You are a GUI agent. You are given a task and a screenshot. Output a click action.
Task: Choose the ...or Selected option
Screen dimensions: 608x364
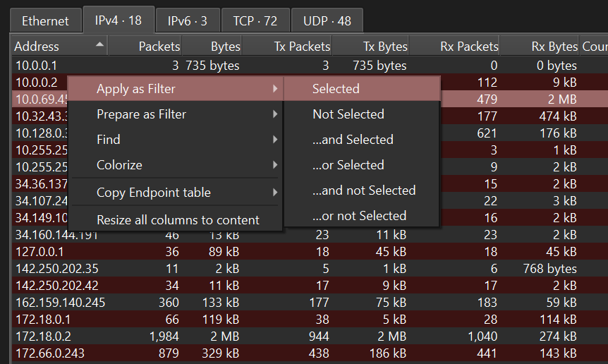point(362,165)
